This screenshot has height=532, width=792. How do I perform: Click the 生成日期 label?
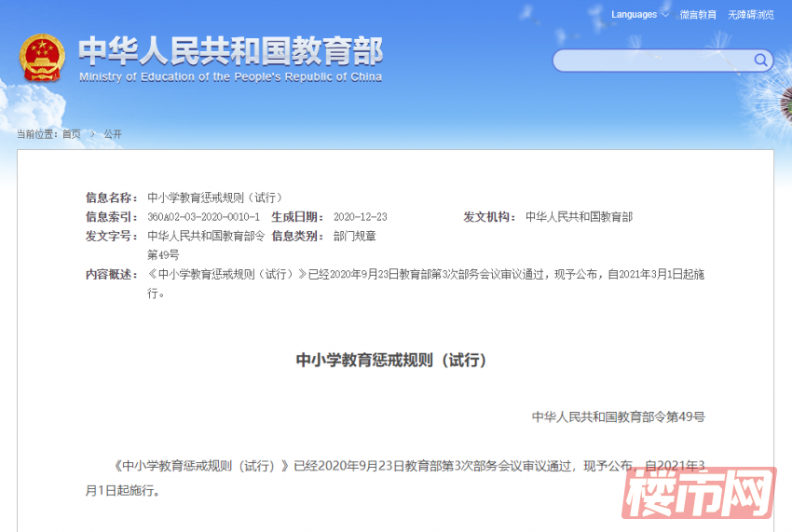click(x=297, y=217)
